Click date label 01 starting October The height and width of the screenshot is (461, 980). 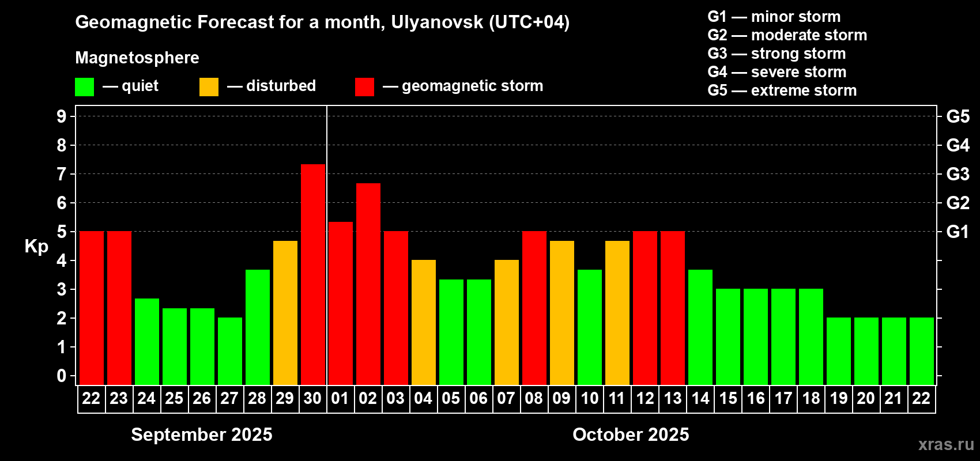[x=340, y=399]
